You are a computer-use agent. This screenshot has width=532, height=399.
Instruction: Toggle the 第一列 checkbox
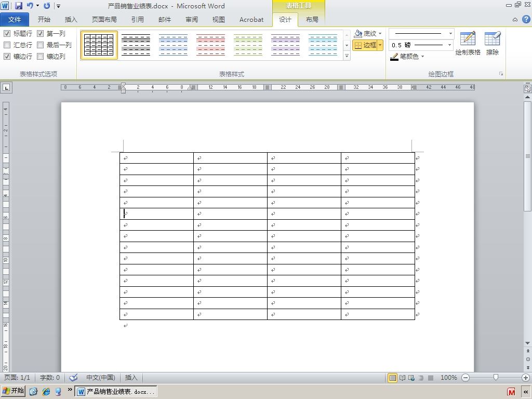41,34
